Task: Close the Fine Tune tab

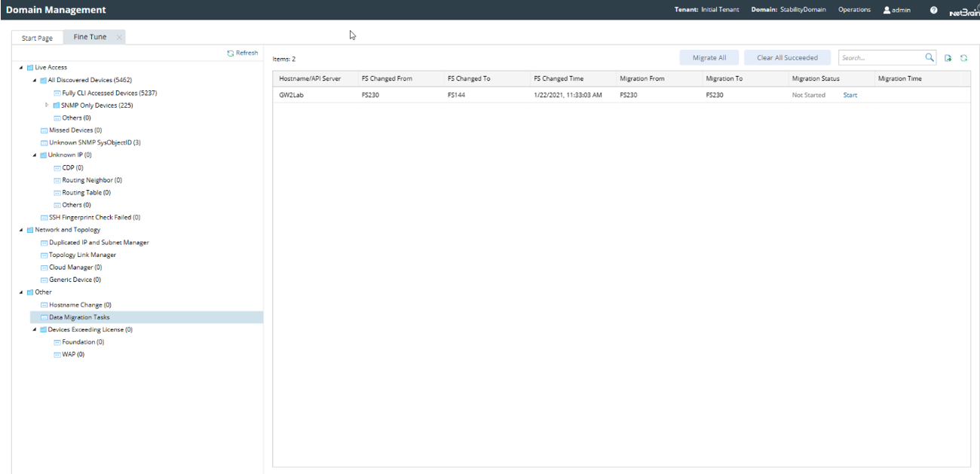Action: pos(119,37)
